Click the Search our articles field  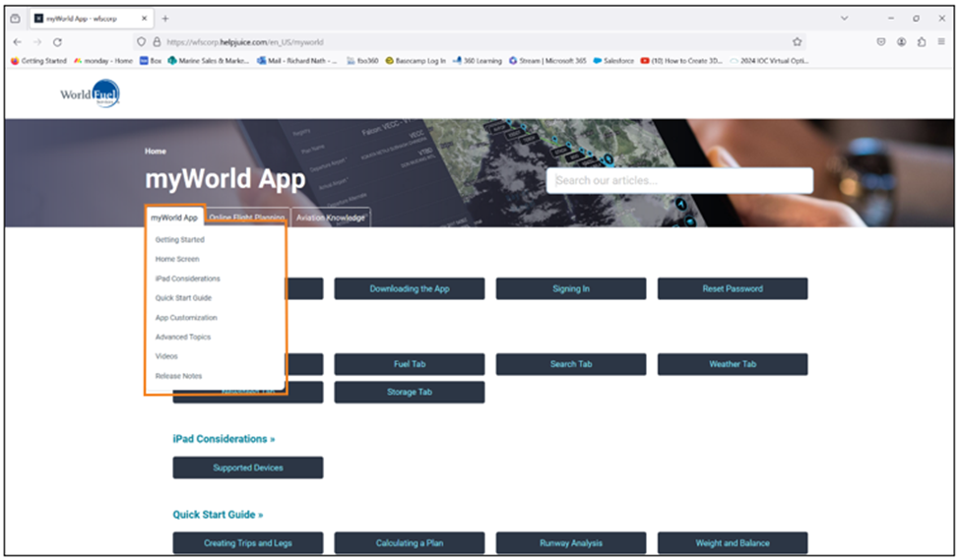679,180
